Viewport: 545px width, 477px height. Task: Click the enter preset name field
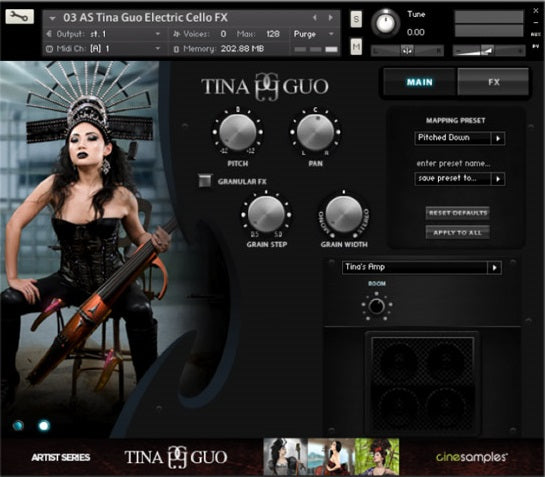[x=454, y=163]
